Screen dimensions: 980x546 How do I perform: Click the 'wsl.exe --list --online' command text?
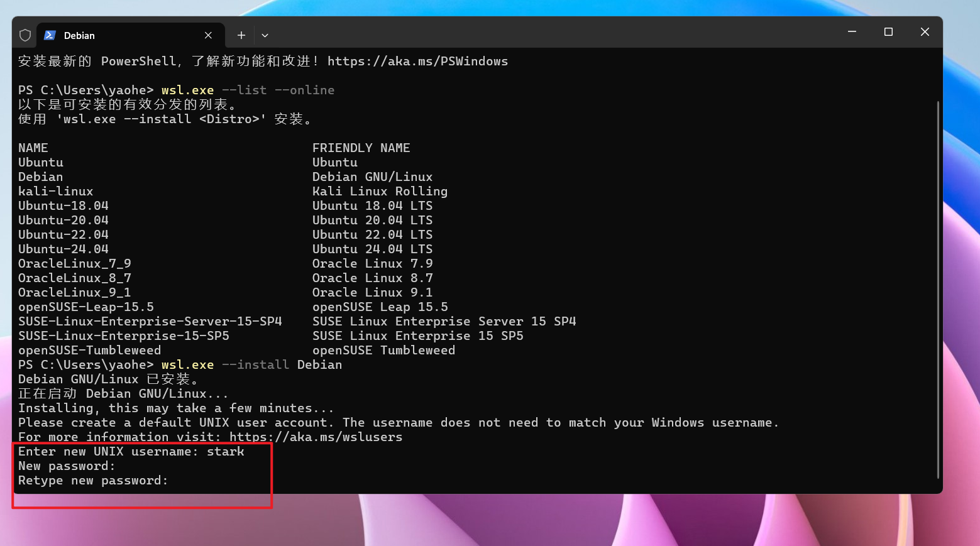[x=248, y=90]
